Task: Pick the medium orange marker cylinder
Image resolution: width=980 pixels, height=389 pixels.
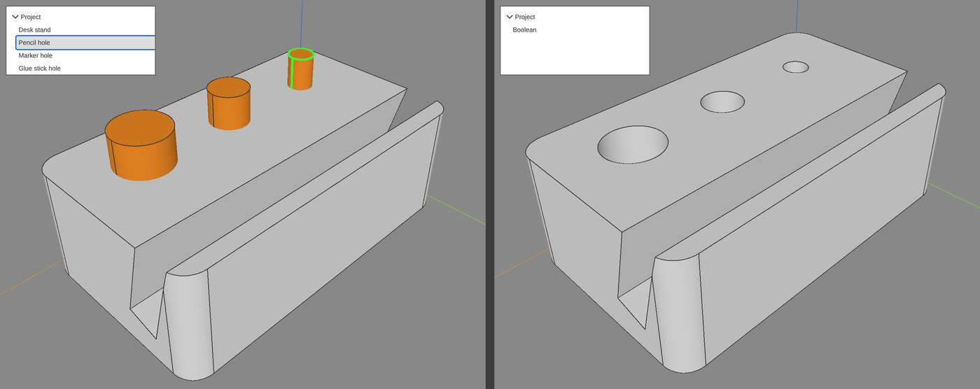Action: pos(228,104)
